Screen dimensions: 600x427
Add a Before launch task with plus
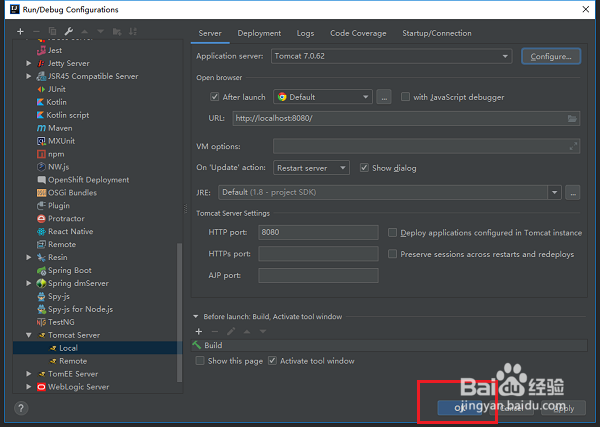(199, 331)
